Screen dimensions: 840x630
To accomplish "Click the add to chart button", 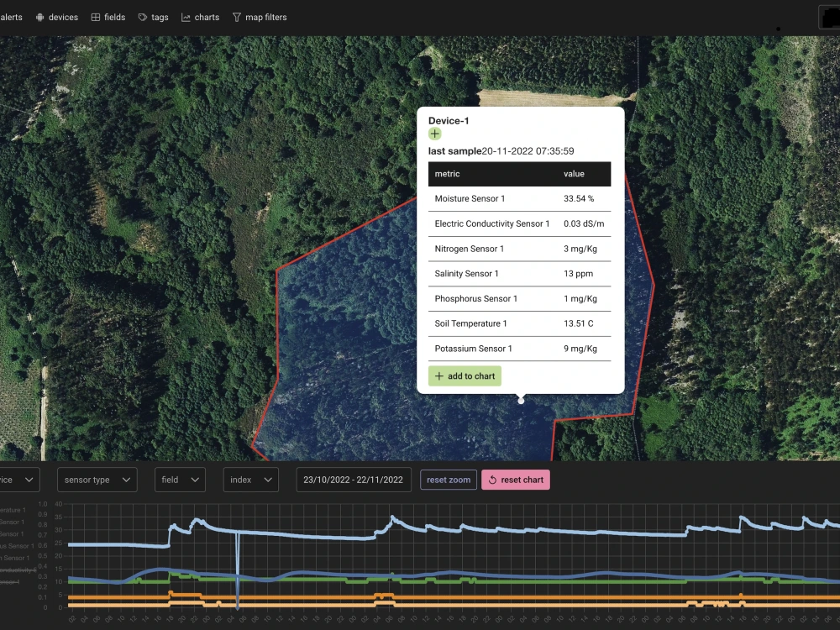I will click(465, 376).
